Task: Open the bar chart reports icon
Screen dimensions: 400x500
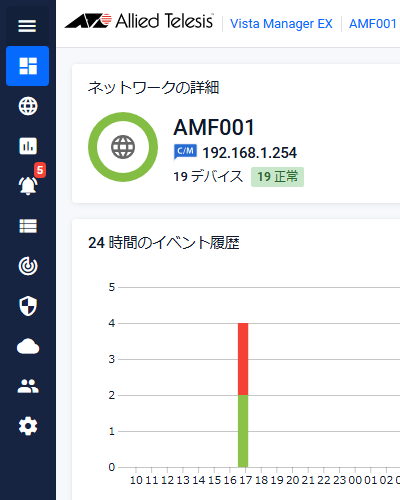Action: (28, 146)
